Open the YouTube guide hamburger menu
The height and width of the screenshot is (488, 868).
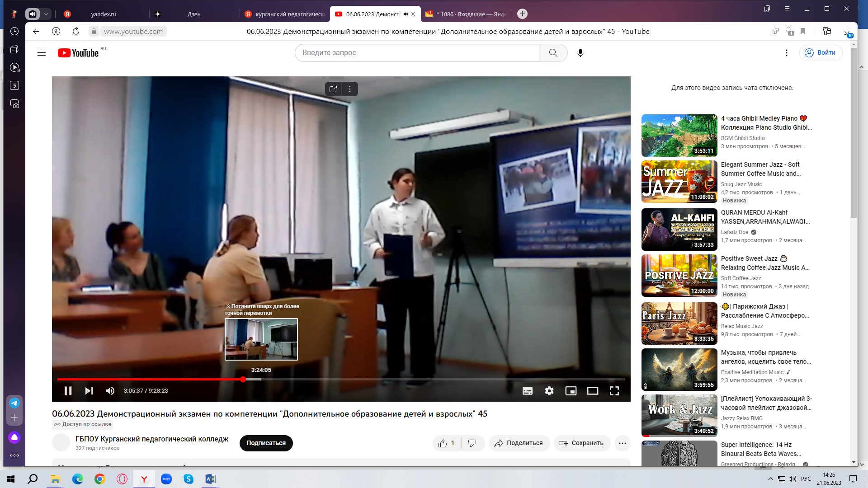point(42,53)
